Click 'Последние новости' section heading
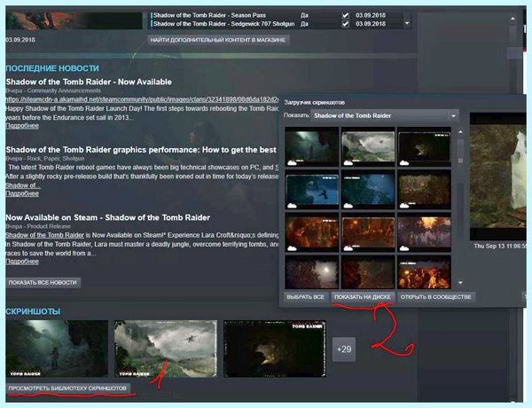532x408 pixels. (52, 68)
